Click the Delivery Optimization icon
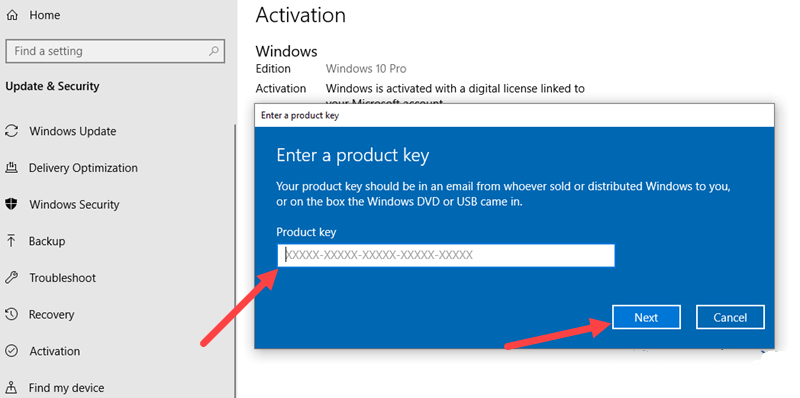The image size is (800, 398). pyautogui.click(x=11, y=168)
